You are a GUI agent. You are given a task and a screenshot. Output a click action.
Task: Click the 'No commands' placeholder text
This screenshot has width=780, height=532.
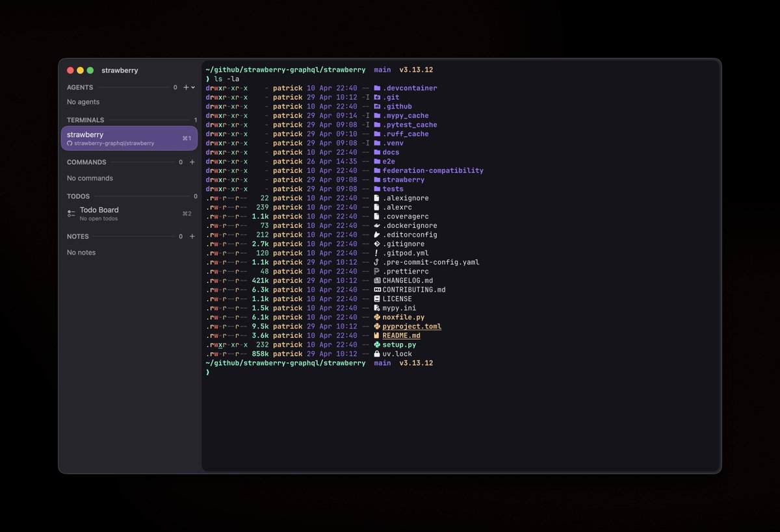click(x=90, y=178)
